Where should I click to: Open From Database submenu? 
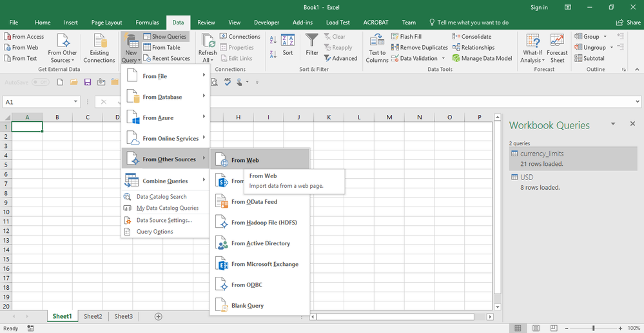pyautogui.click(x=166, y=97)
